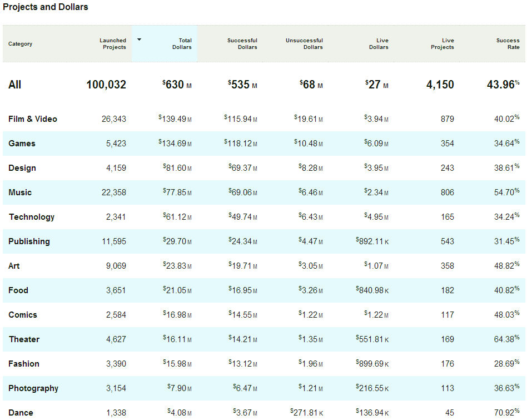Select the Comics category label

23,315
